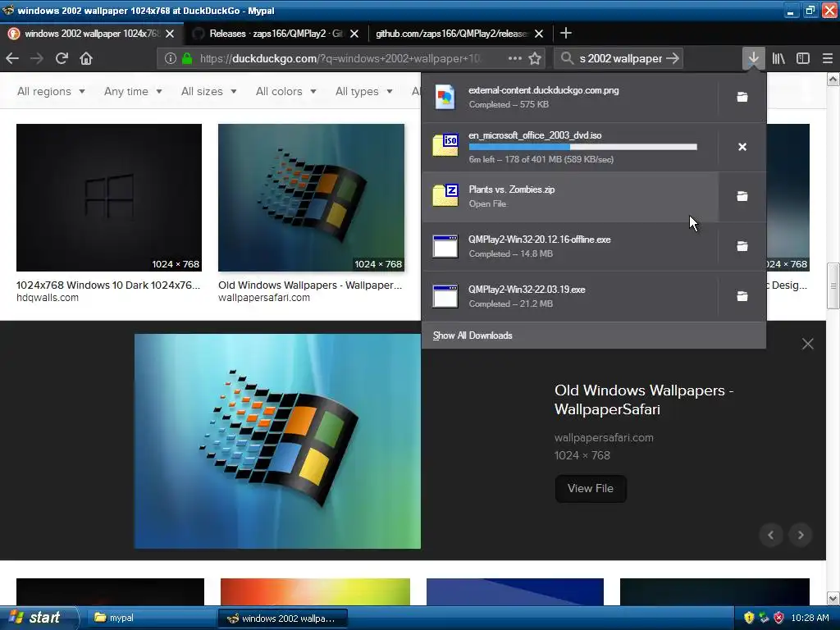Click the red shield tray icon
The height and width of the screenshot is (630, 840).
point(778,618)
